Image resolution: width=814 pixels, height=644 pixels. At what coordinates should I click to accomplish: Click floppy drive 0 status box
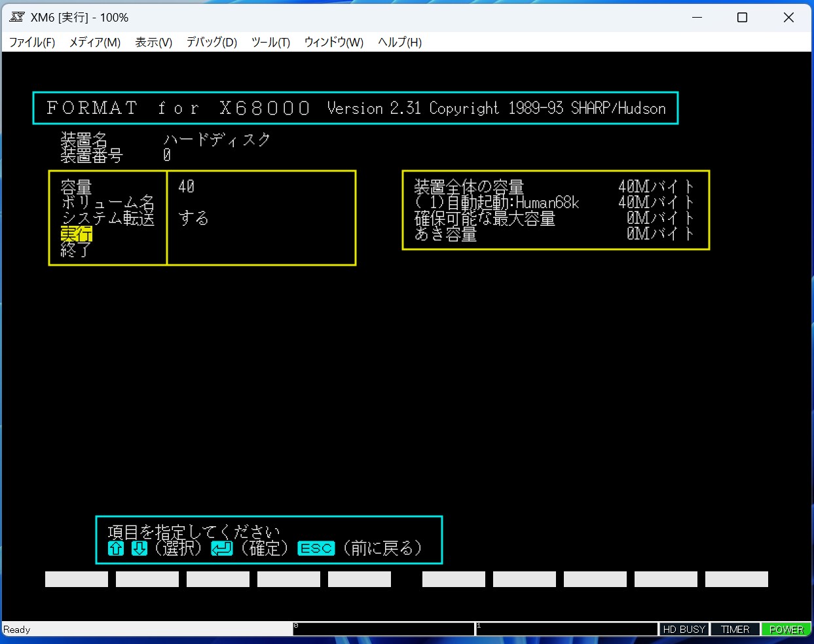[383, 630]
